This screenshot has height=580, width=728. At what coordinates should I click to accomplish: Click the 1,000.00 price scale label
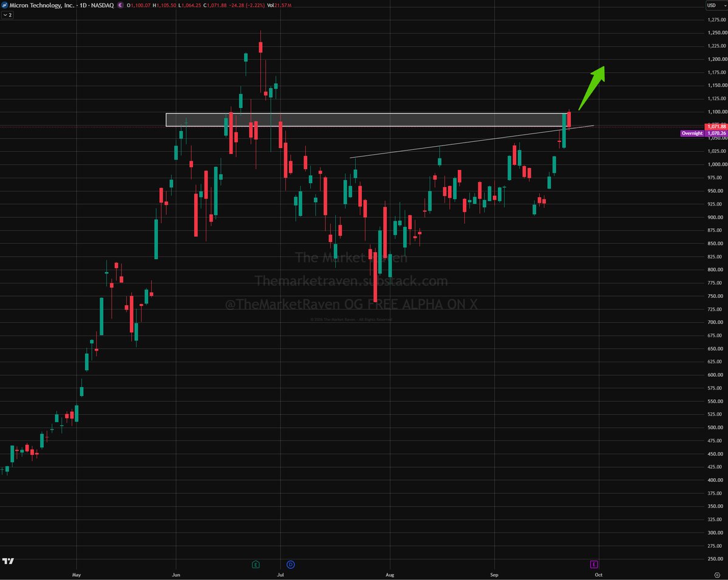(717, 164)
